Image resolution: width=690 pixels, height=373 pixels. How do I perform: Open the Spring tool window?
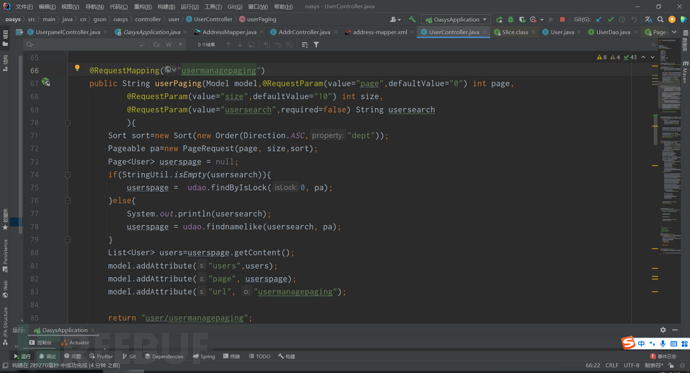click(204, 357)
